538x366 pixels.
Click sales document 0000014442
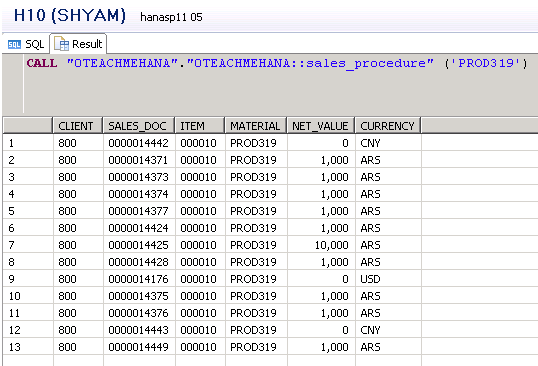click(138, 143)
